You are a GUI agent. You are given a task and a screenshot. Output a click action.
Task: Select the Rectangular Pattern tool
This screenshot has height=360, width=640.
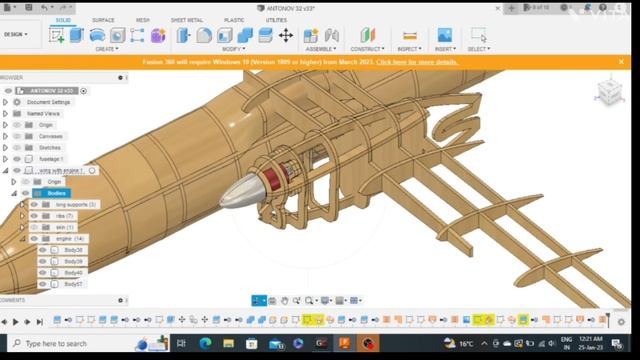[x=137, y=36]
